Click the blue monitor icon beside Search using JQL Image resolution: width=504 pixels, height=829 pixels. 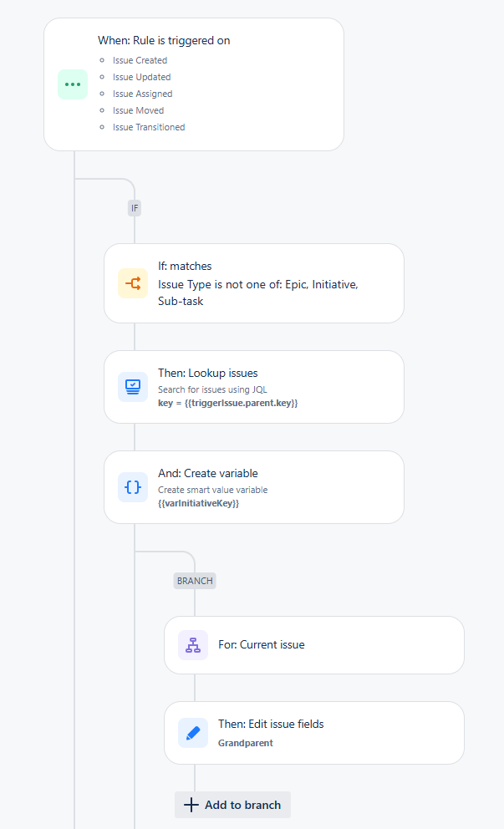[132, 386]
